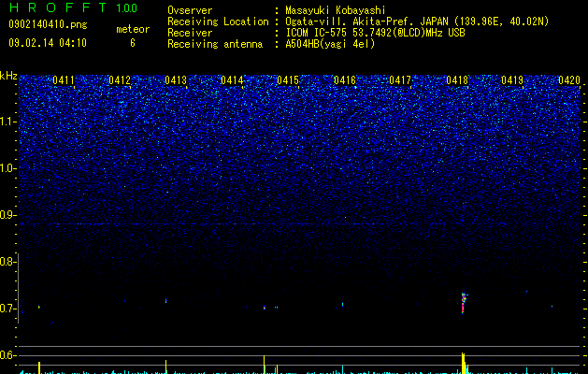Screen dimensions: 588x374
Task: Click the 0414 time marker
Action: tap(232, 80)
